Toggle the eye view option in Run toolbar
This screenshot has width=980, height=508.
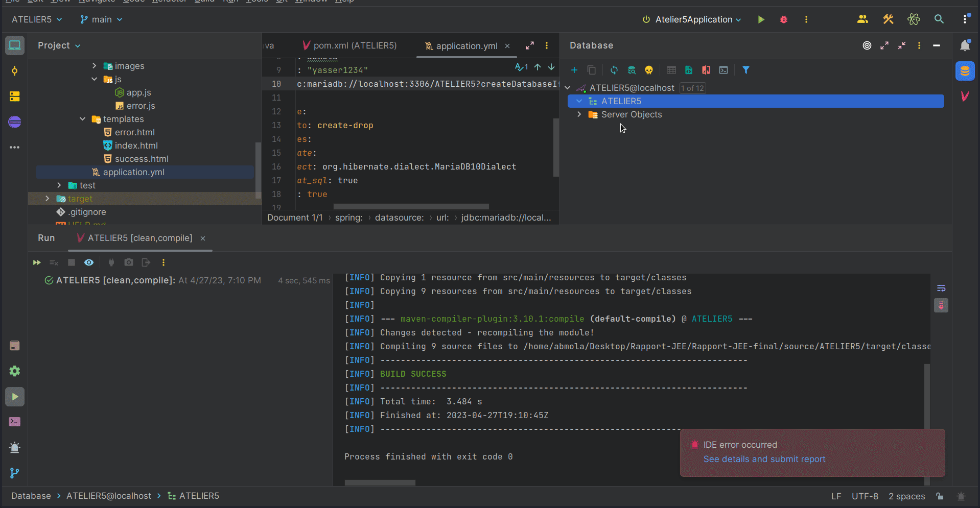click(x=89, y=262)
